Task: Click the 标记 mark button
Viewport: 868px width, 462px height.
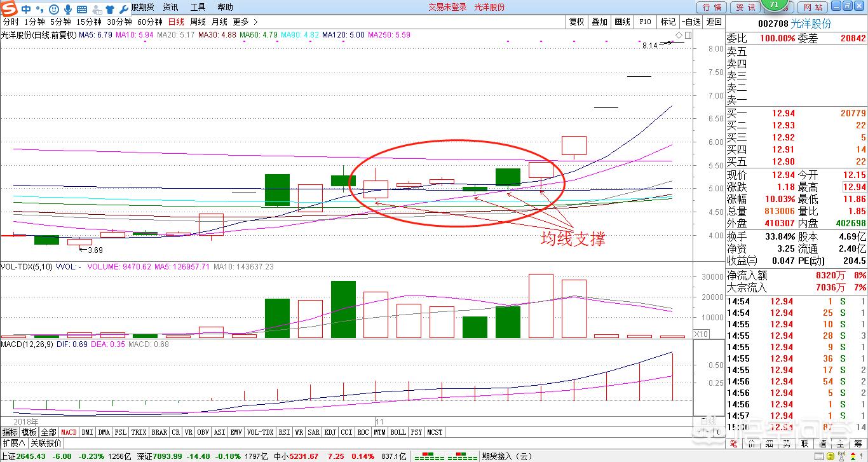Action: (x=668, y=22)
